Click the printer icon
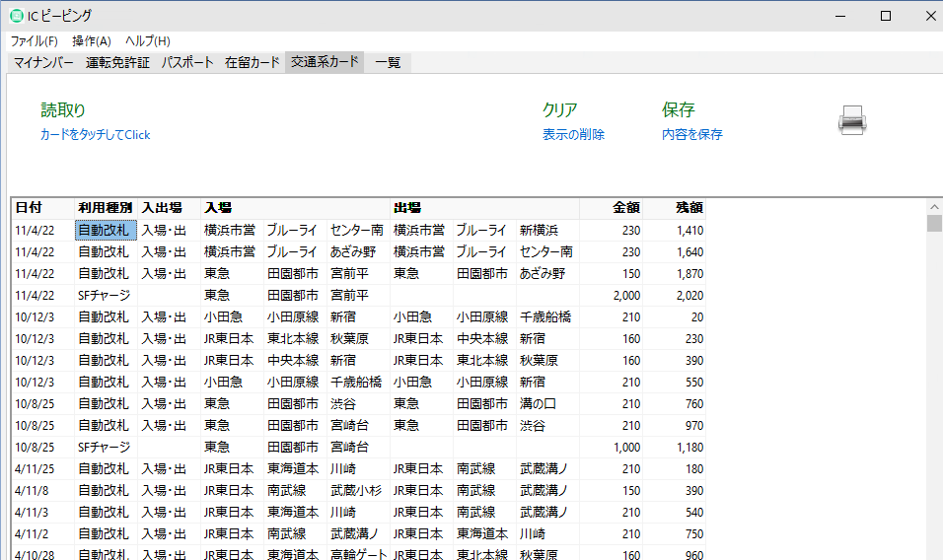 pyautogui.click(x=852, y=119)
